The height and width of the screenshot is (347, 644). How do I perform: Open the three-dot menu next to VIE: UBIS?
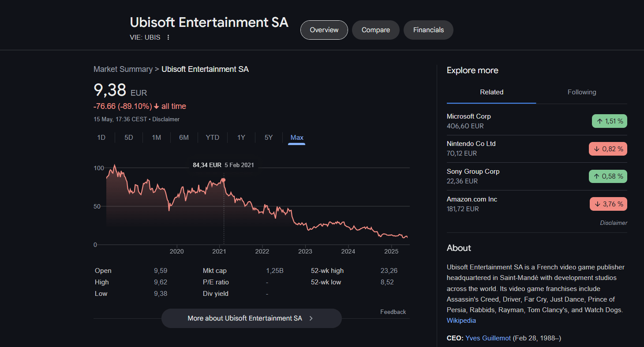[168, 37]
